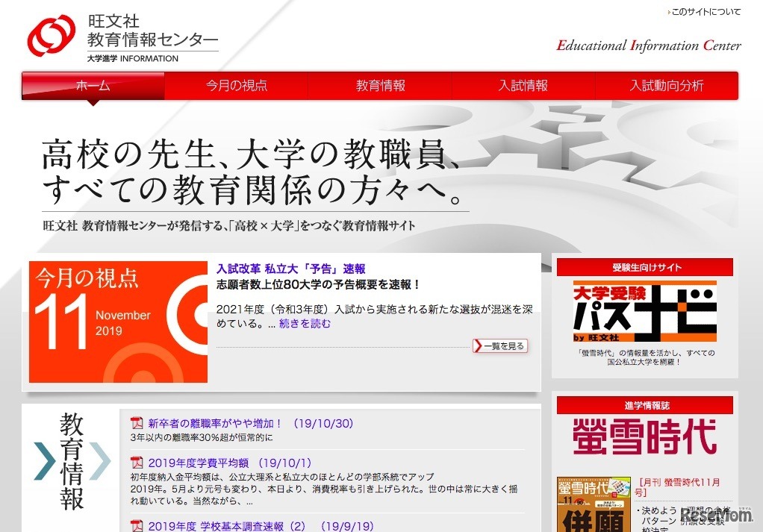Click the red arrow on 一覧を見る button
Image resolution: width=763 pixels, height=532 pixels.
[478, 345]
